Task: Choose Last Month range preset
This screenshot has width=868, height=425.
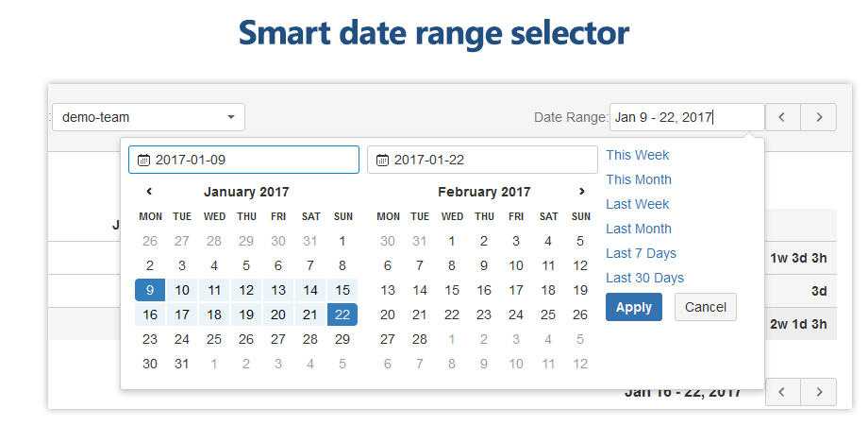Action: coord(639,229)
